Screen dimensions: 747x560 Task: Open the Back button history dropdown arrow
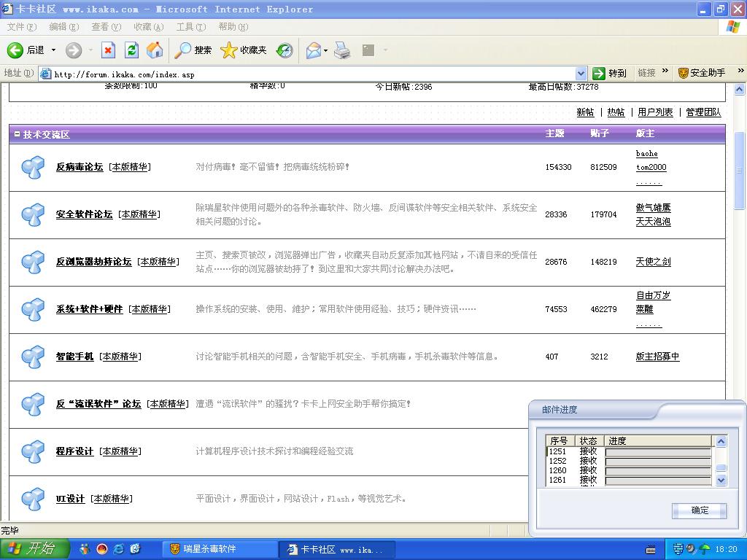[53, 50]
